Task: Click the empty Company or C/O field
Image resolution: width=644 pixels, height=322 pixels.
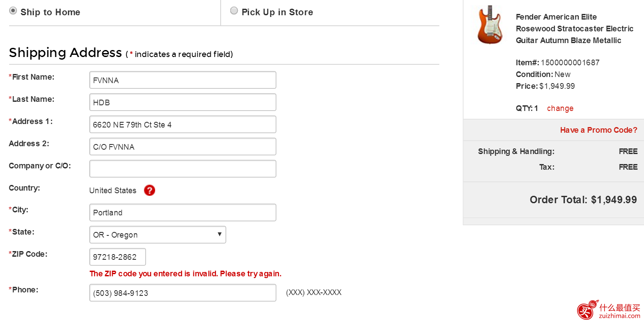Action: tap(183, 169)
